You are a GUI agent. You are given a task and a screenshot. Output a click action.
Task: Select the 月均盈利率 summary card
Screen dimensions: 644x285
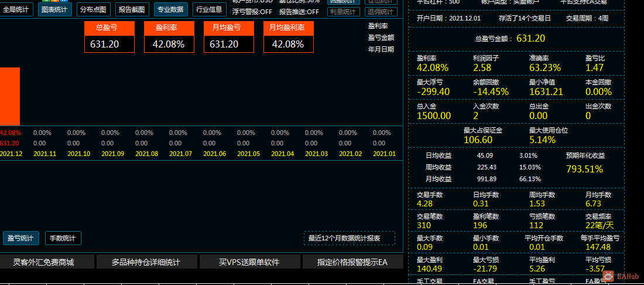288,36
